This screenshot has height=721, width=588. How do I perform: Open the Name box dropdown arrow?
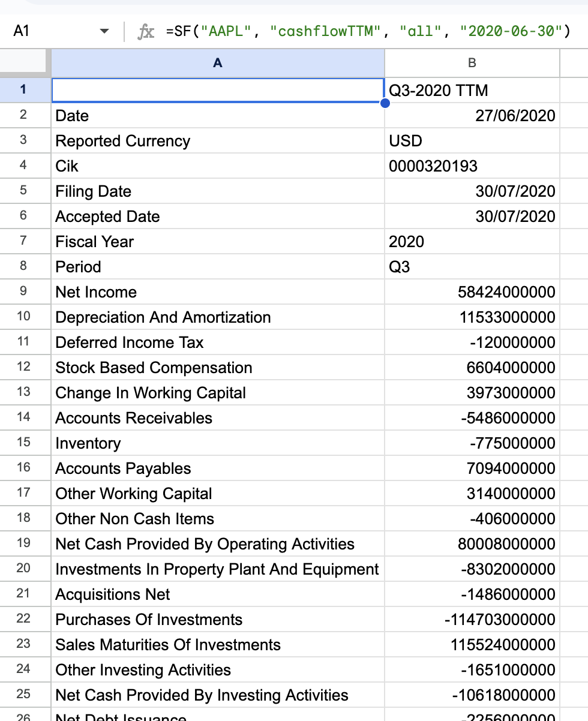pos(104,31)
